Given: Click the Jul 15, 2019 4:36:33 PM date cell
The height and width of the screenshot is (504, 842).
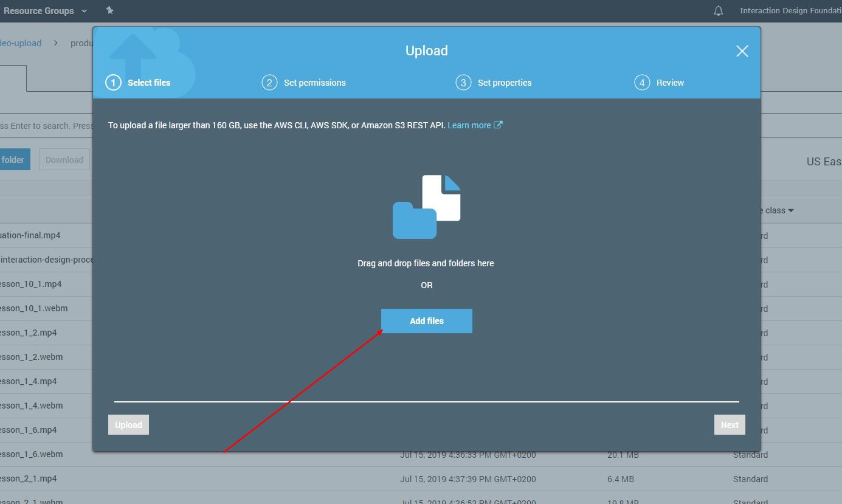Looking at the screenshot, I should tap(468, 455).
